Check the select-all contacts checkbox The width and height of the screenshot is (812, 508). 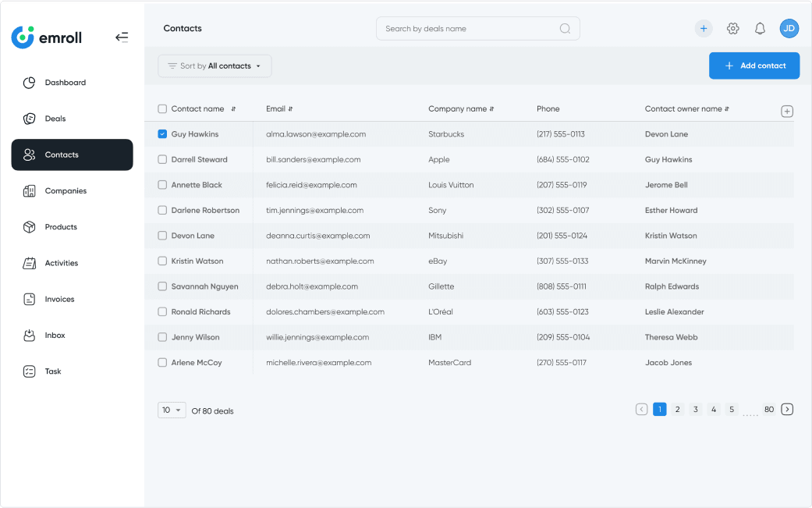pyautogui.click(x=161, y=108)
